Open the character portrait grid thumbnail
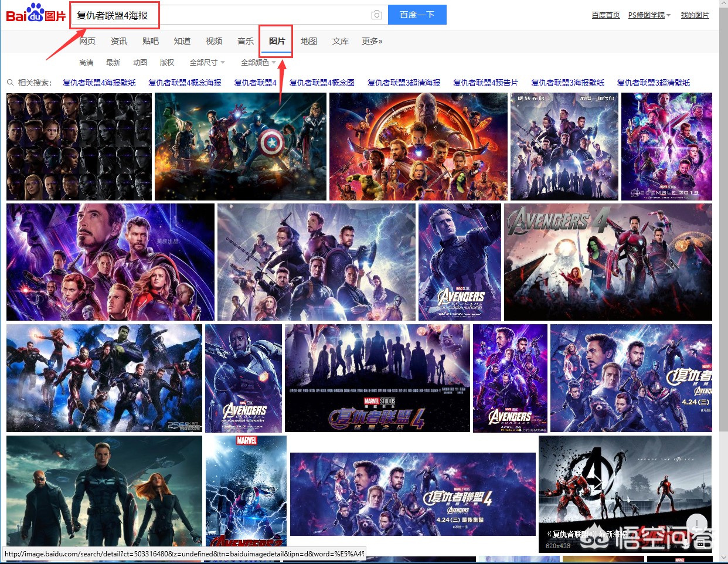Viewport: 728px width, 564px height. pyautogui.click(x=79, y=147)
